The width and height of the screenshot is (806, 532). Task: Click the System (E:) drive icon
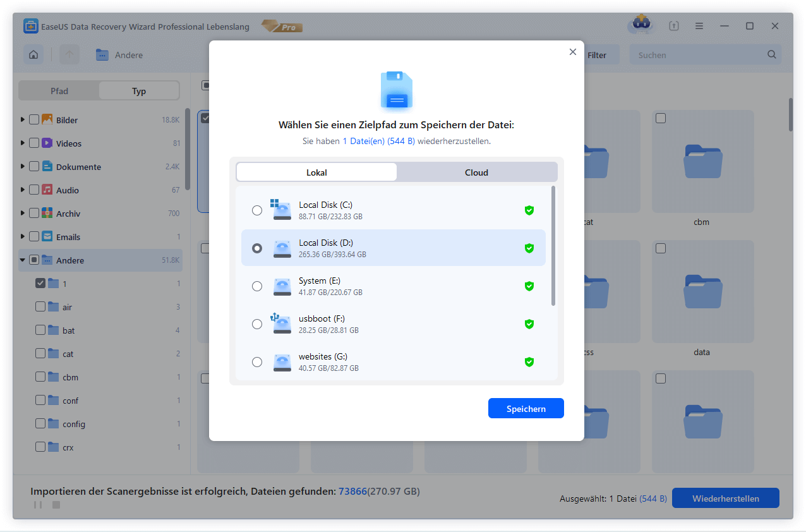pos(282,286)
